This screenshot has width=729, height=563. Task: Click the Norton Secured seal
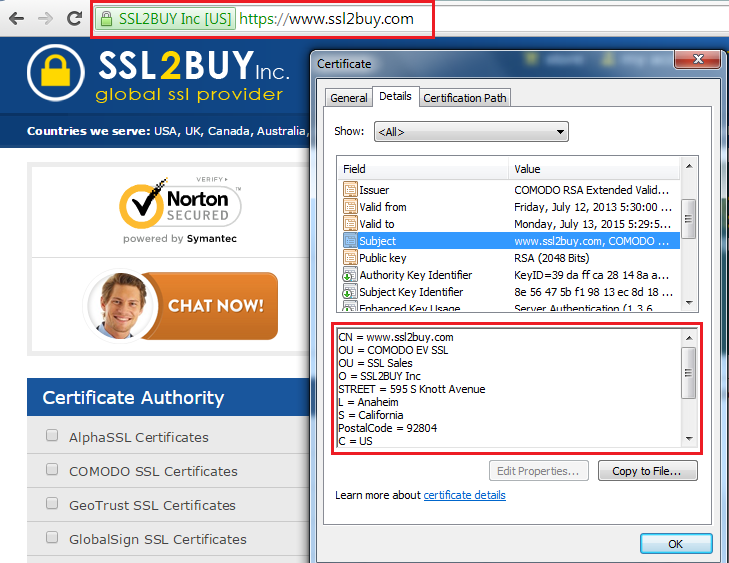(180, 210)
